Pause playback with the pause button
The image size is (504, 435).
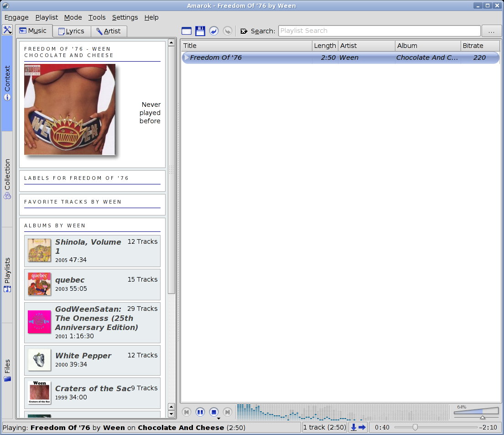(200, 412)
